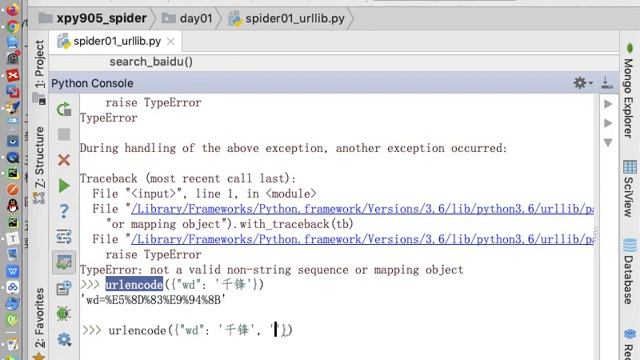Click the Favorites star icon
The image size is (640, 360).
tap(39, 356)
